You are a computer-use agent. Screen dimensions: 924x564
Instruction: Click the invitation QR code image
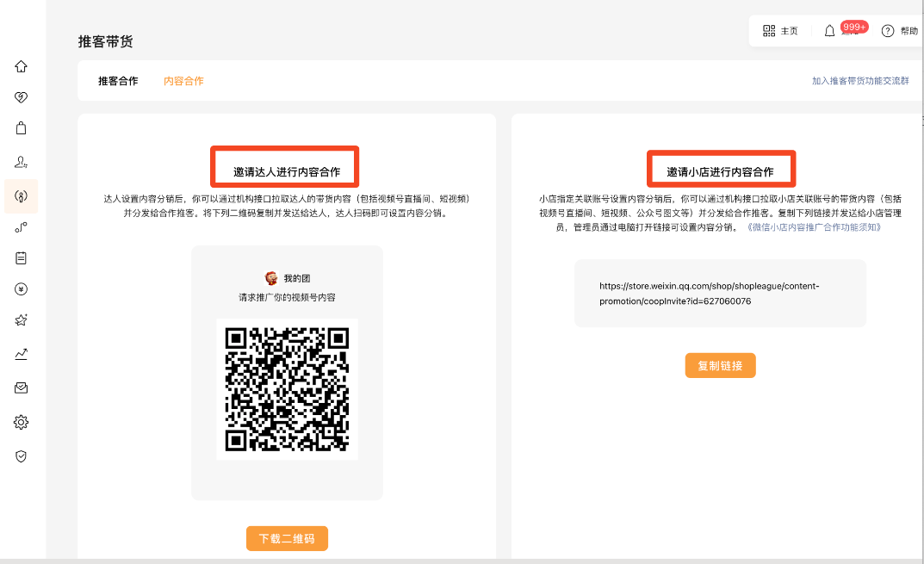tap(287, 389)
